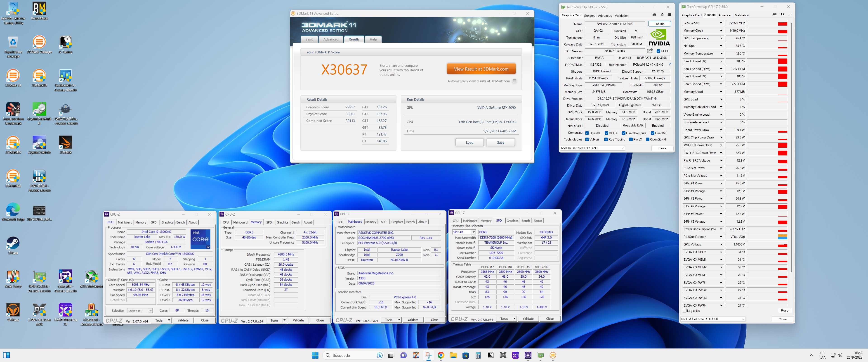This screenshot has height=362, width=868.
Task: Open A-Tuning desktop shortcut
Action: coord(65,45)
